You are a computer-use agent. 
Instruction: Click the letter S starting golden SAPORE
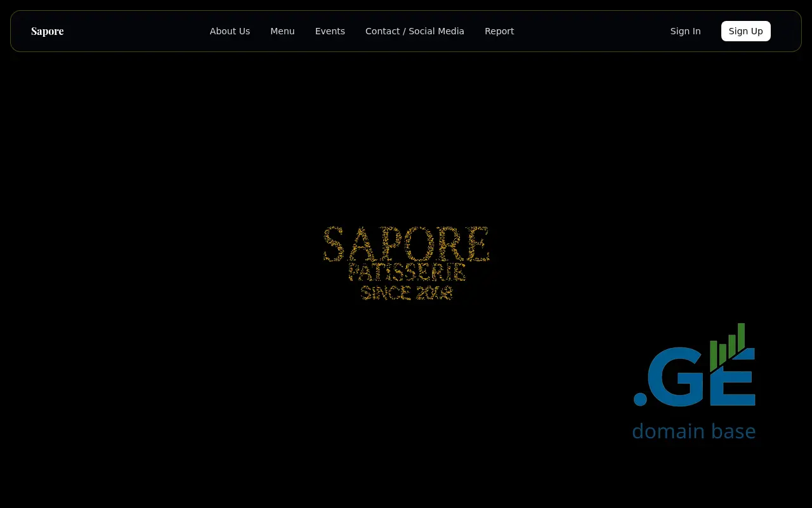[x=334, y=245]
